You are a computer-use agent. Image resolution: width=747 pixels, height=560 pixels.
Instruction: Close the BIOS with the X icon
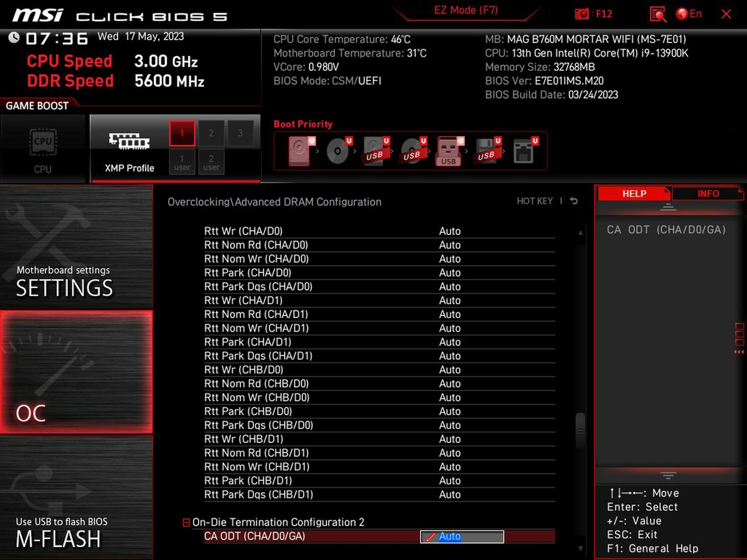coord(726,14)
